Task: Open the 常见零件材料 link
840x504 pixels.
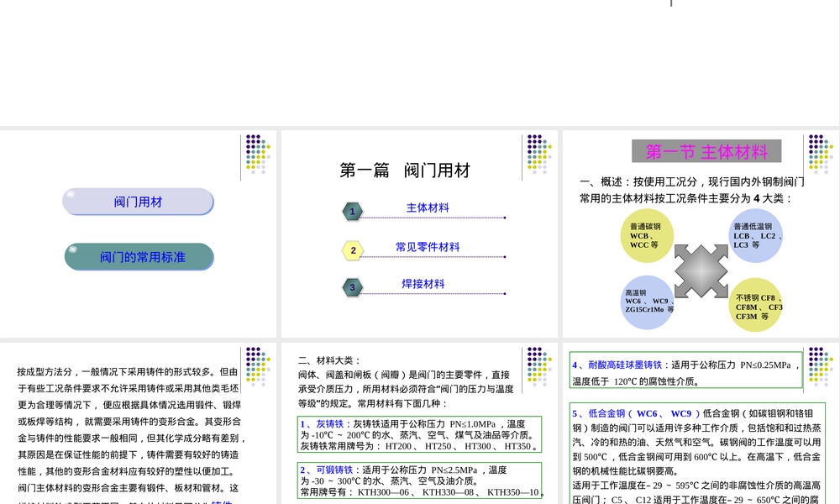Action: pyautogui.click(x=428, y=247)
